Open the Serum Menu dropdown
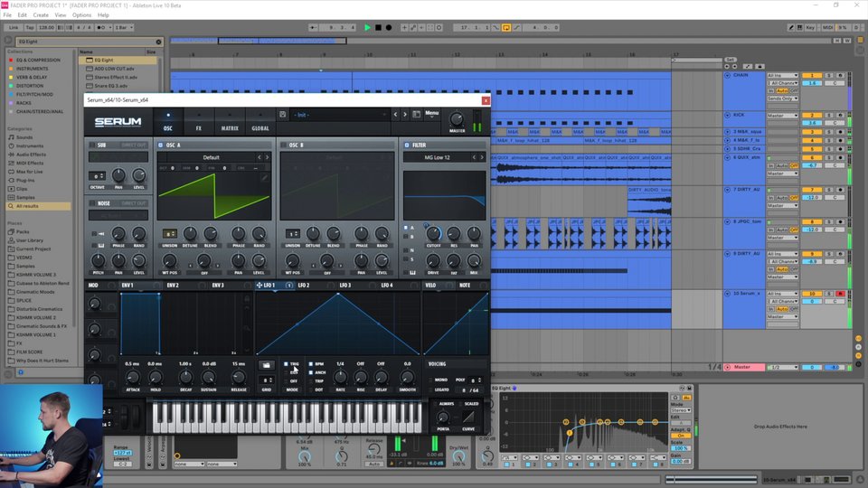The height and width of the screenshot is (488, 868). pyautogui.click(x=432, y=114)
